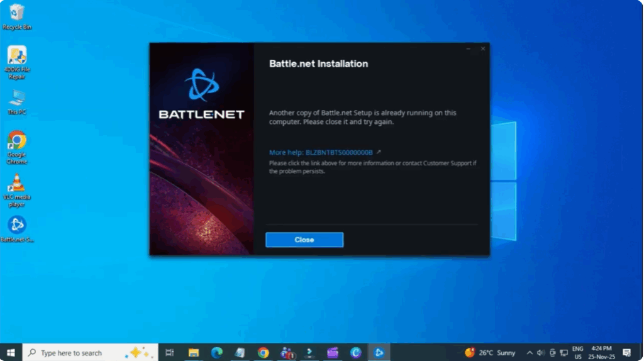Expand the hidden system tray icons chevron
Viewport: 644px width, 361px height.
(x=529, y=353)
